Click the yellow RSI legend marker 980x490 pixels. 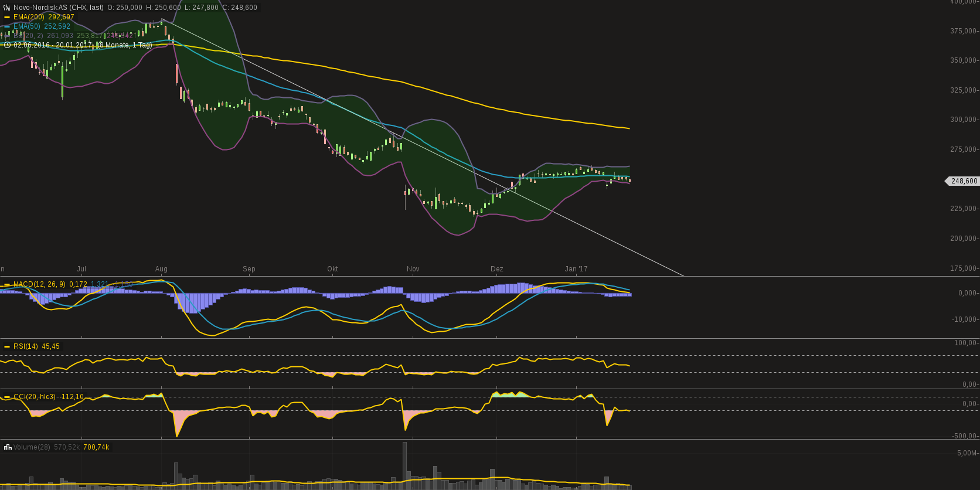(7, 347)
